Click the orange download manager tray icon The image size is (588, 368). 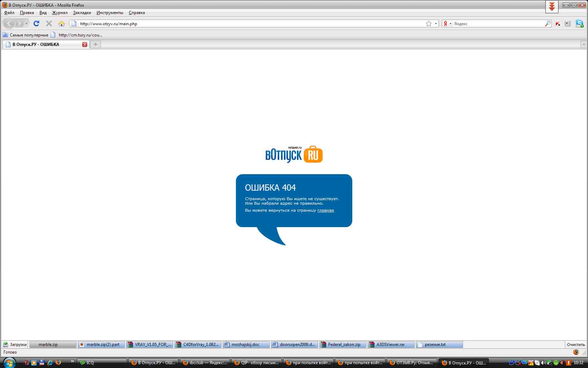pyautogui.click(x=569, y=363)
